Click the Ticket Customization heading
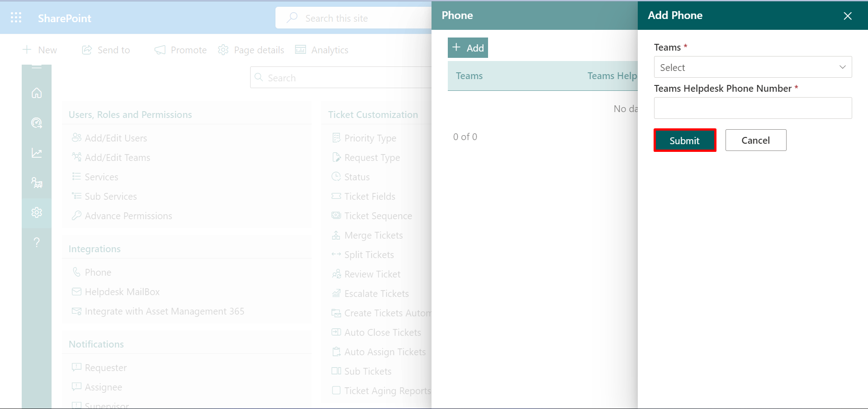This screenshot has width=868, height=409. coord(373,114)
